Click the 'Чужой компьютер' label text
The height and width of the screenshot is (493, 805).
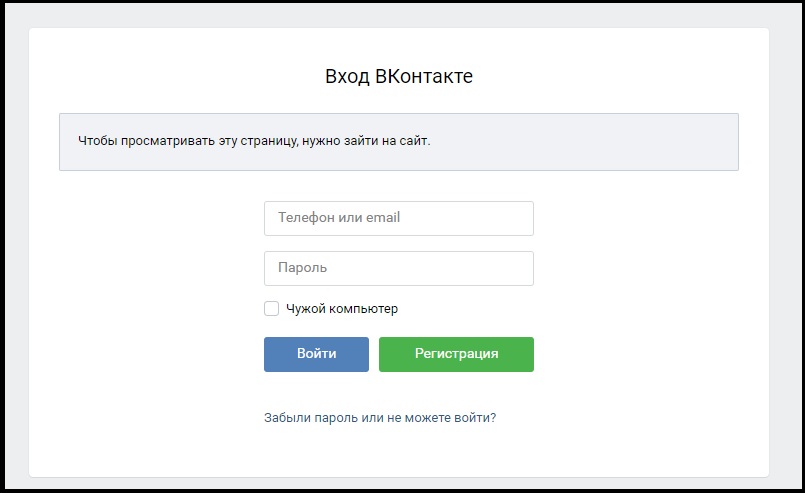click(x=342, y=309)
